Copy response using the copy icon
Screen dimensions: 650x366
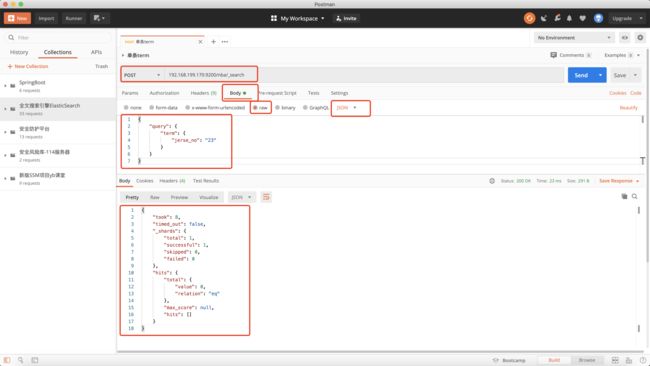coord(624,196)
